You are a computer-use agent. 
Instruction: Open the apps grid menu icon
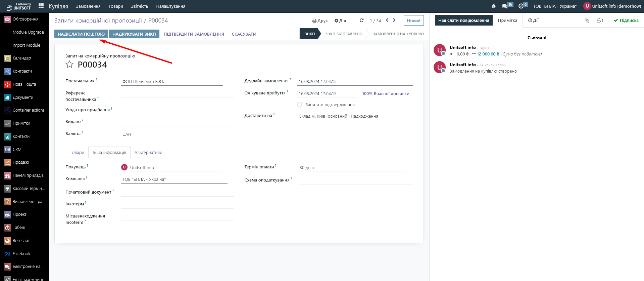41,6
